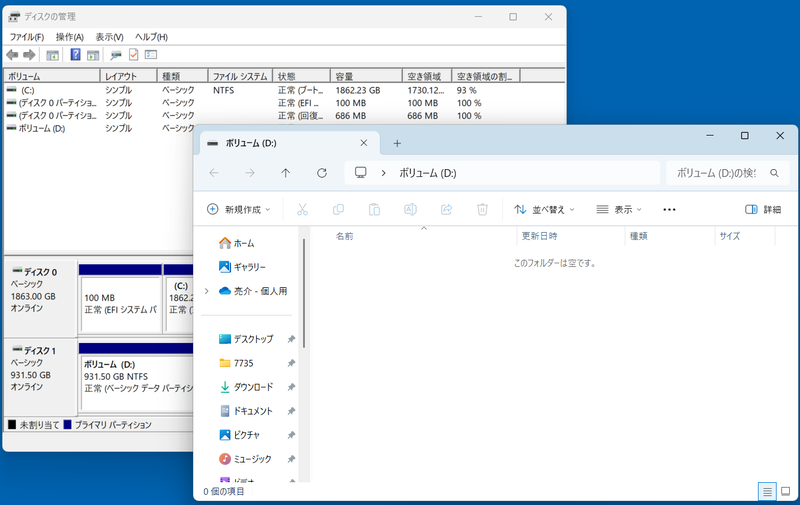Toggle the 詳細 details pane
This screenshot has width=800, height=505.
pyautogui.click(x=763, y=209)
